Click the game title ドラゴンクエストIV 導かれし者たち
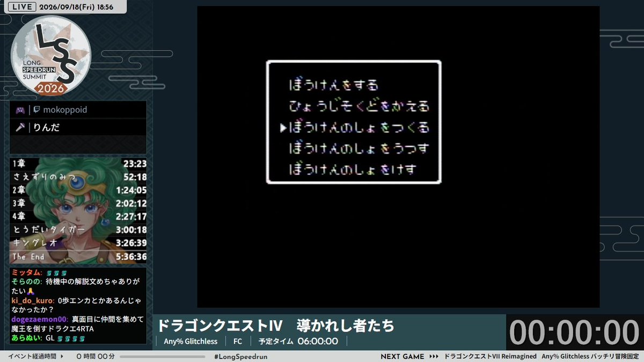Viewport: 644px width, 362px height. pyautogui.click(x=275, y=326)
